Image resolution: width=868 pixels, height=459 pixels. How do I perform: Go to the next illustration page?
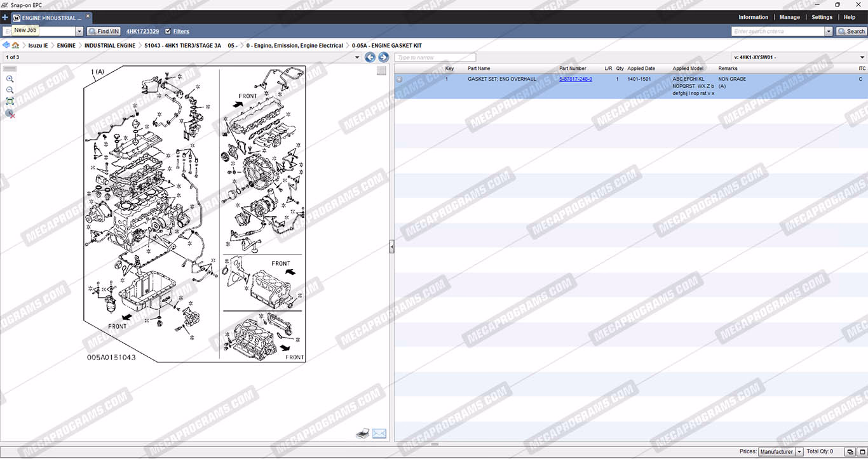[383, 58]
